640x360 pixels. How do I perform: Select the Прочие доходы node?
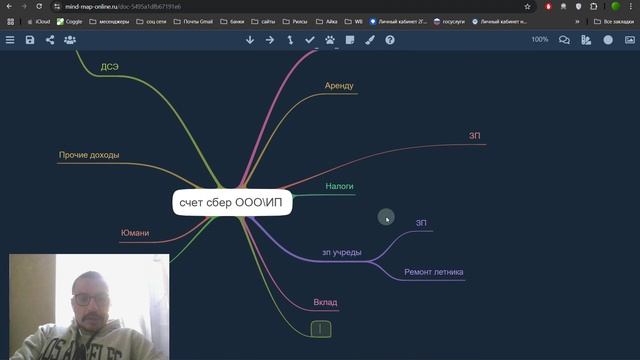click(x=89, y=155)
